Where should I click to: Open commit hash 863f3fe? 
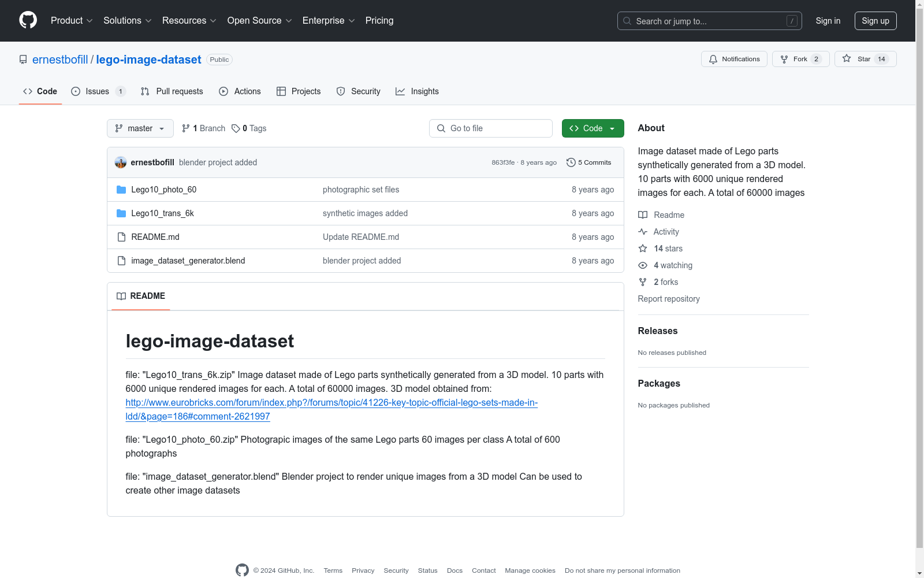[x=503, y=162]
